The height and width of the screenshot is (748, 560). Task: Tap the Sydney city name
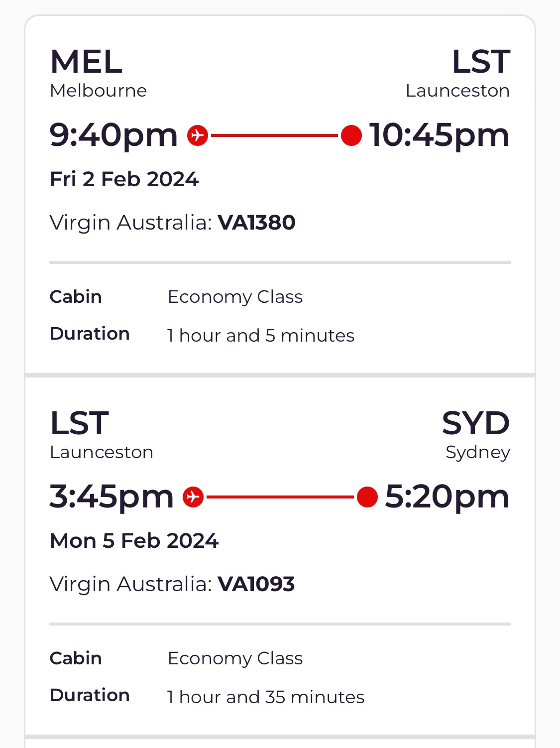[478, 452]
